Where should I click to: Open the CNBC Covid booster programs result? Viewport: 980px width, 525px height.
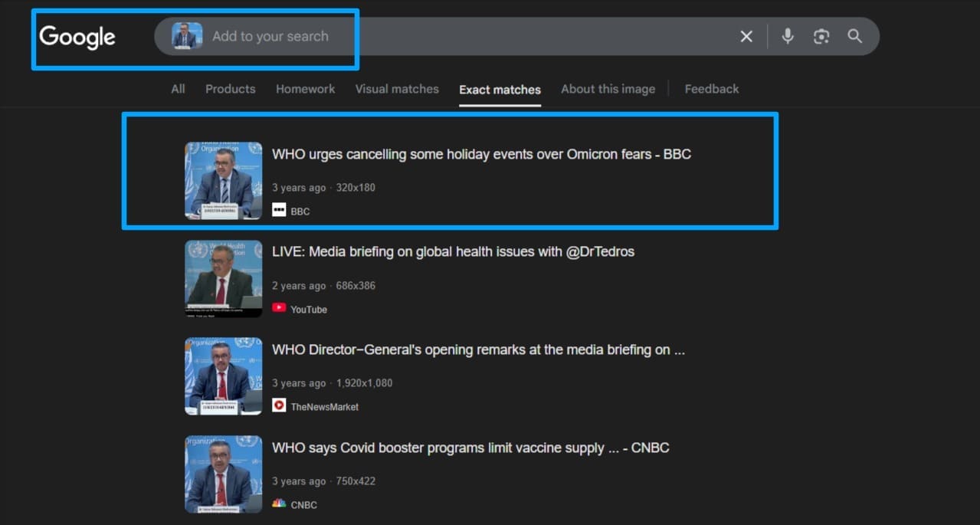[x=470, y=448]
